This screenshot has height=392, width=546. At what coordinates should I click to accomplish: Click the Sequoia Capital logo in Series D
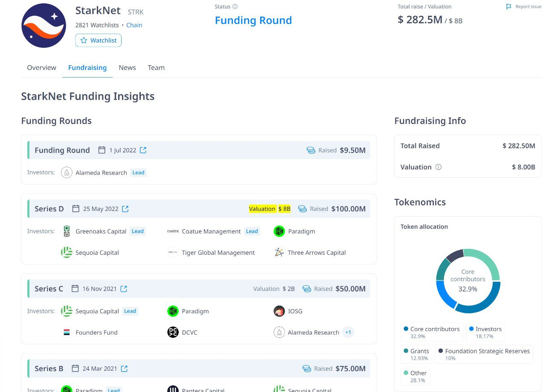pyautogui.click(x=67, y=252)
